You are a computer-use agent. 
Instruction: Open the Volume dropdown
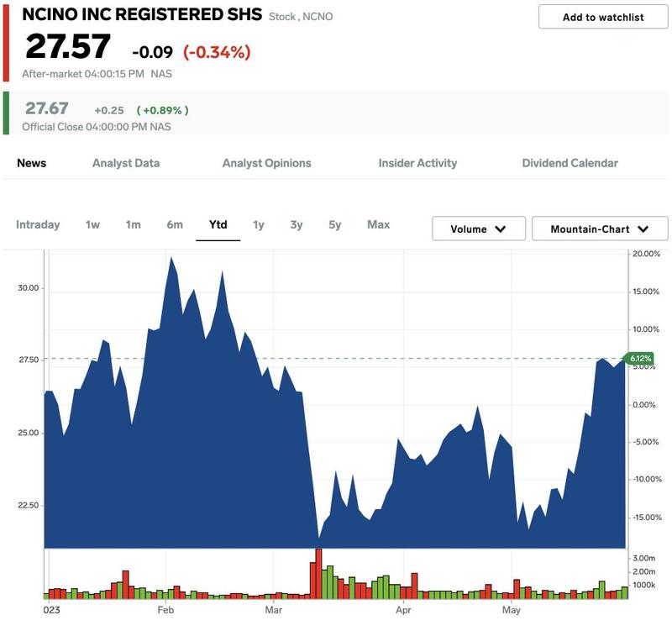pyautogui.click(x=479, y=229)
